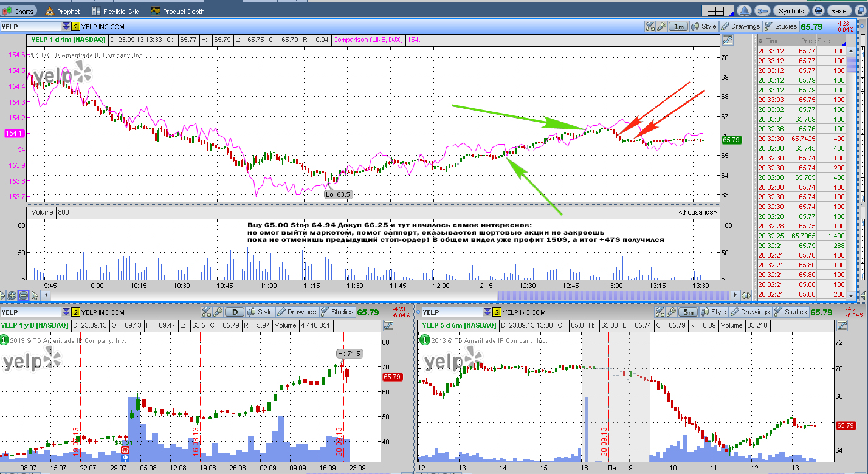Click green info icon in 5m chart

point(424,340)
